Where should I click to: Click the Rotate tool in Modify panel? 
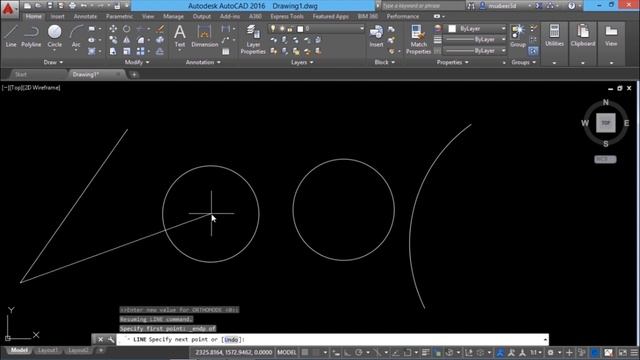127,29
